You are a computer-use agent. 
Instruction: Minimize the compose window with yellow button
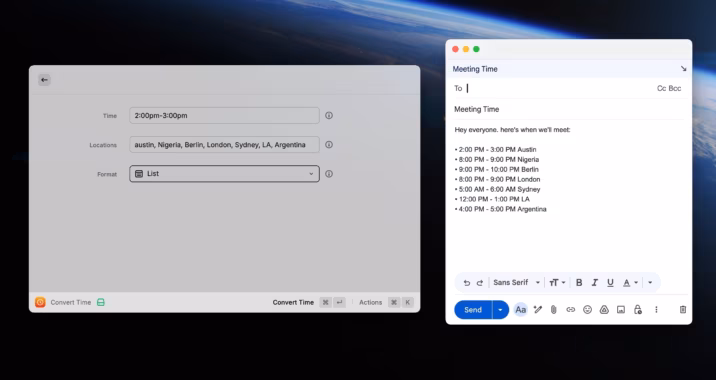(x=466, y=49)
